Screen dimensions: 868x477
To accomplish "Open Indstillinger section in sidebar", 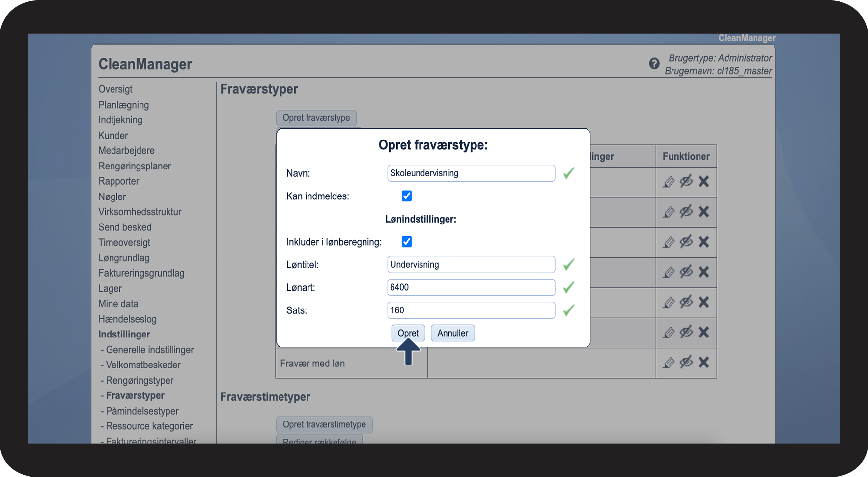I will coord(124,335).
